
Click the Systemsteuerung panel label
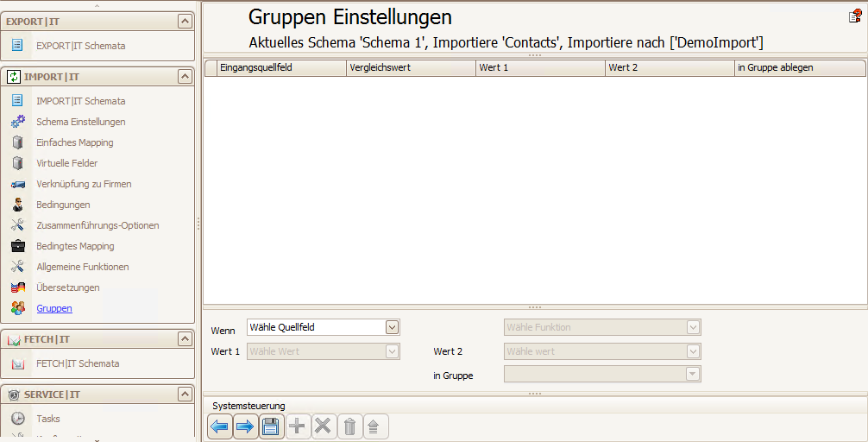click(x=248, y=406)
